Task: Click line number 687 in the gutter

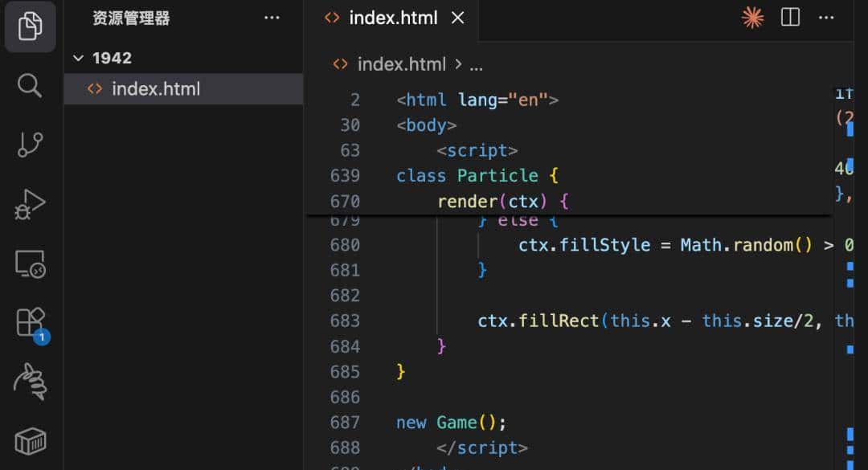Action: [x=345, y=422]
